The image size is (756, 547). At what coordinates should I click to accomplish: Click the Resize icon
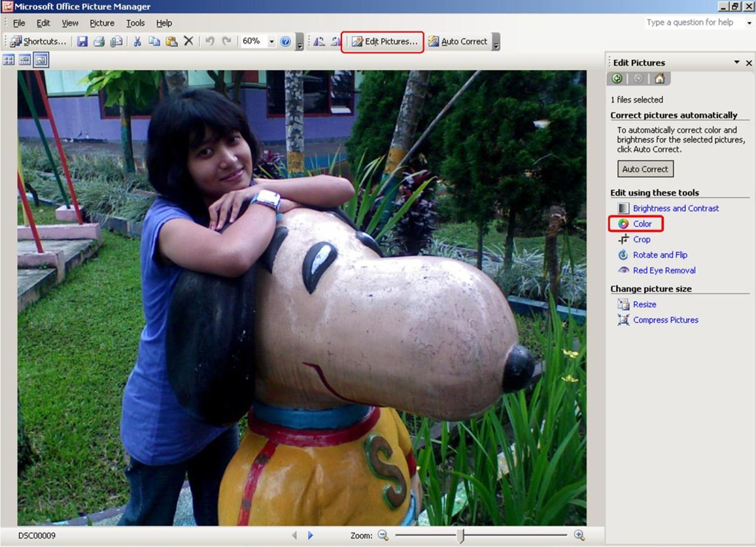tap(624, 304)
